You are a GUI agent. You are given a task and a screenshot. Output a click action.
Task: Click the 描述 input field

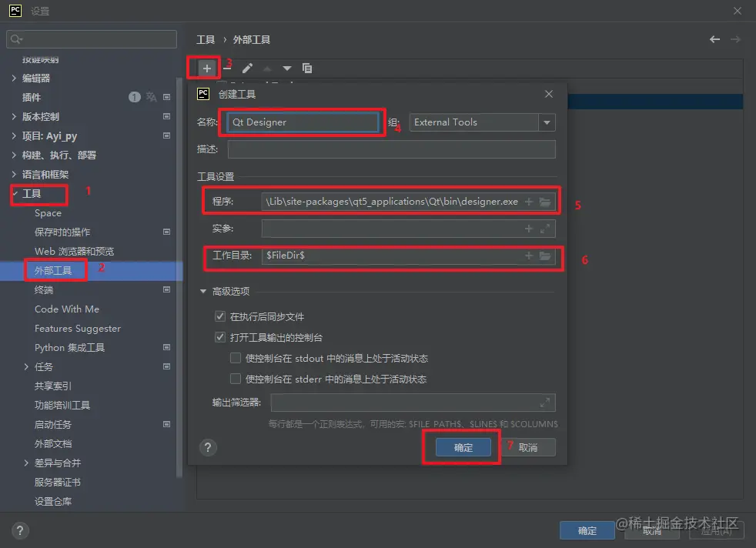(x=392, y=149)
